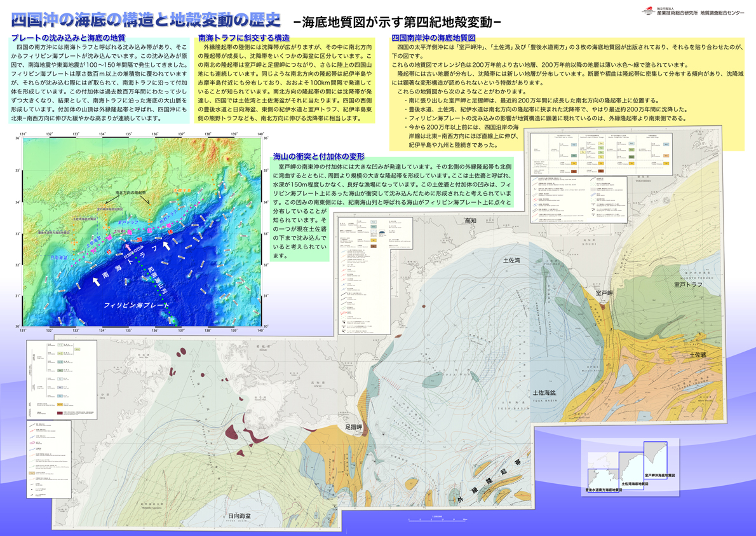756x536 pixels.
Task: Select the 土佐湾海底地質図 label in the index map
Action: point(635,483)
